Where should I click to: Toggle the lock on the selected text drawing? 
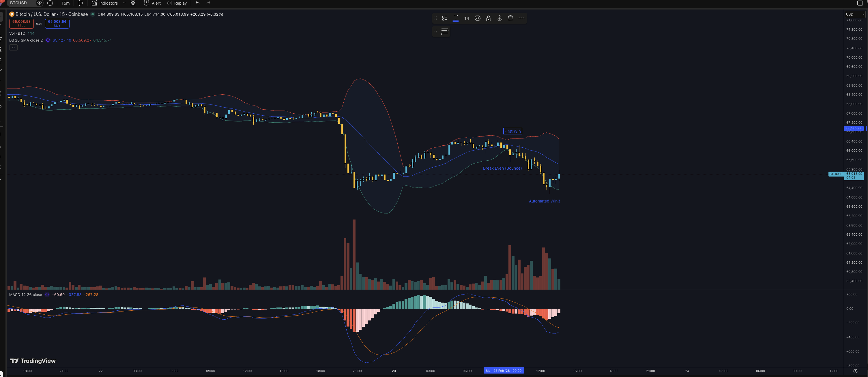click(x=488, y=18)
